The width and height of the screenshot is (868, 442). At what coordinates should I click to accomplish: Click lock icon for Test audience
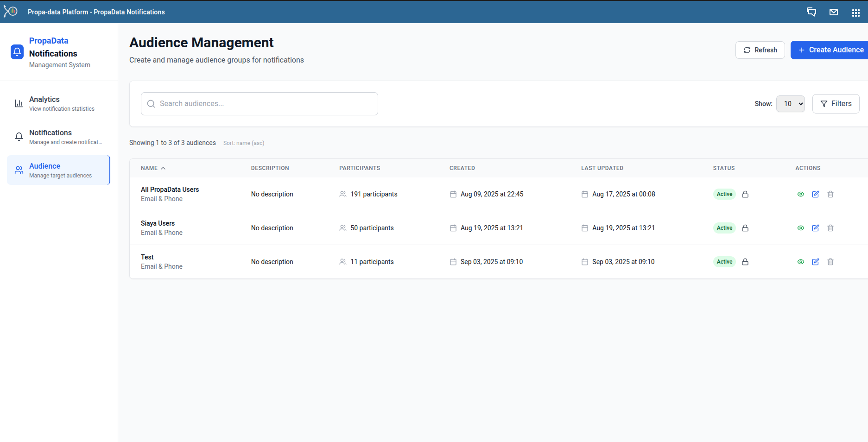coord(745,262)
